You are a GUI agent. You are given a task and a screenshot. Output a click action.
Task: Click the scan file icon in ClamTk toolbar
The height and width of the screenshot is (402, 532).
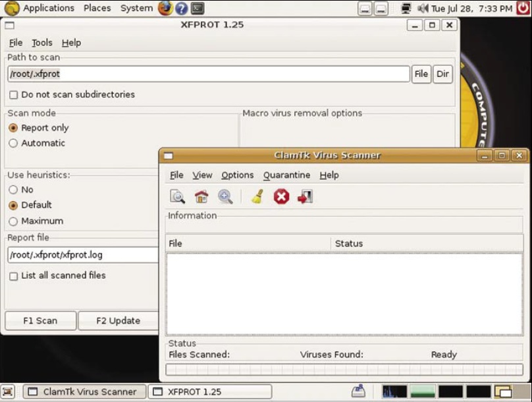click(177, 196)
